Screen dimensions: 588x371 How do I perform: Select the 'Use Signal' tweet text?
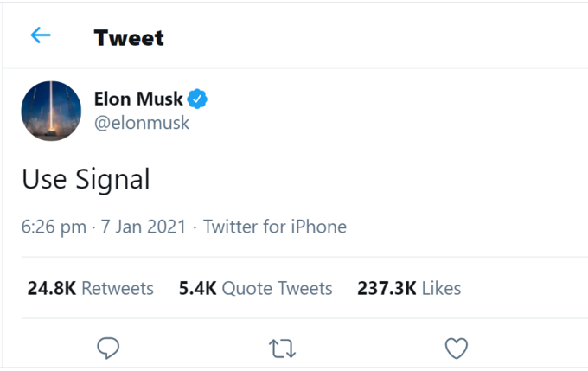(x=86, y=179)
